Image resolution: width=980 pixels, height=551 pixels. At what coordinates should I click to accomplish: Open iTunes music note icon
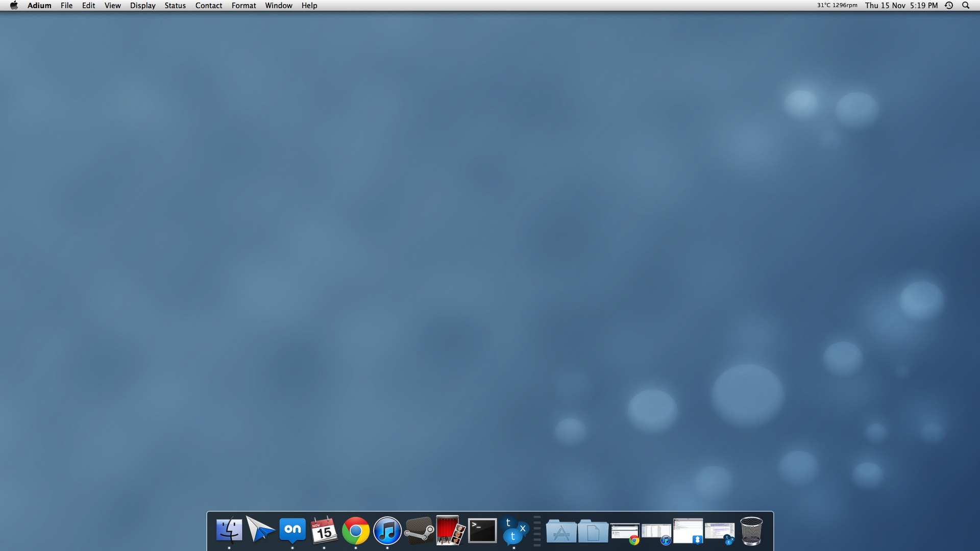click(387, 531)
